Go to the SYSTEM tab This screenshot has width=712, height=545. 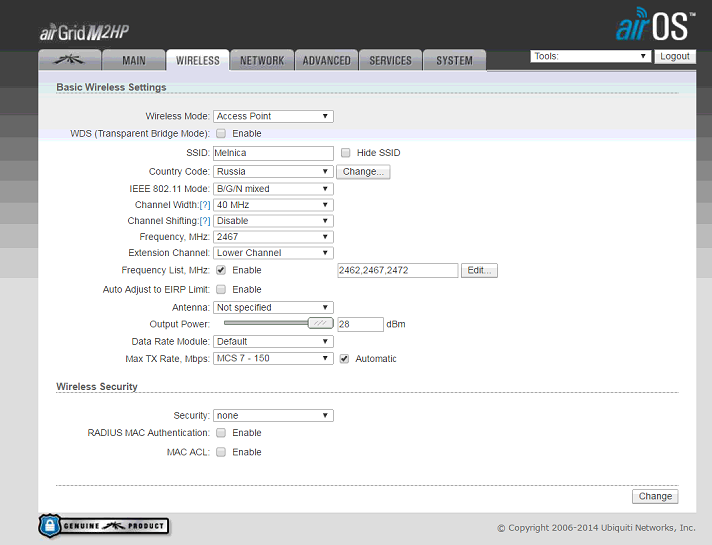(455, 60)
